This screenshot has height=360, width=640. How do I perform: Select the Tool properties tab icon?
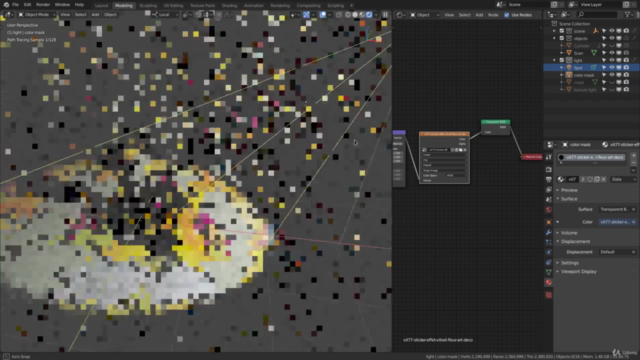[x=549, y=158]
